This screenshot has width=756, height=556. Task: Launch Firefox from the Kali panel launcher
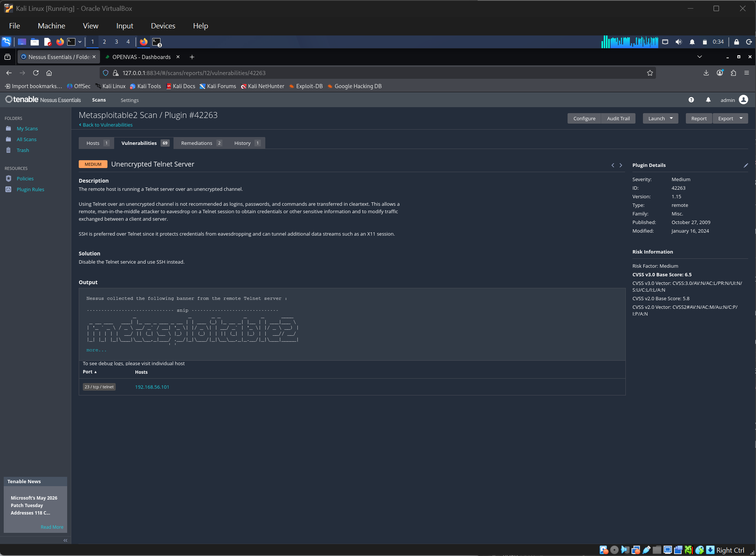click(60, 42)
